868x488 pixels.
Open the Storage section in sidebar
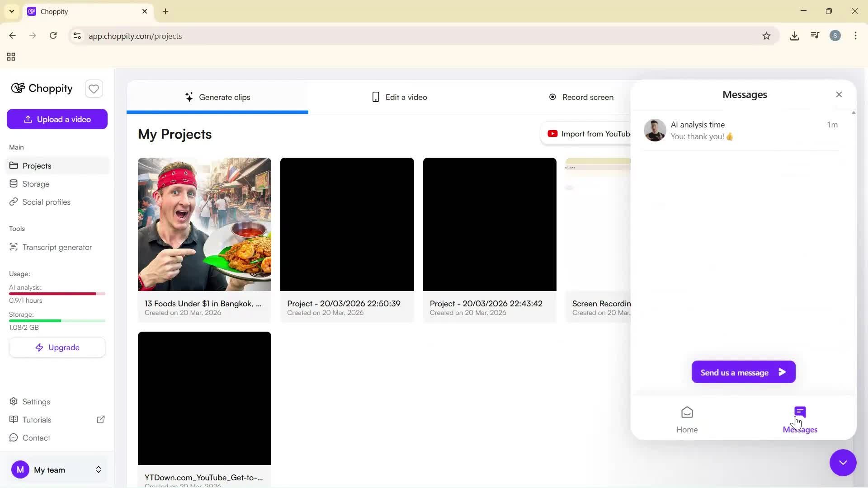point(36,183)
